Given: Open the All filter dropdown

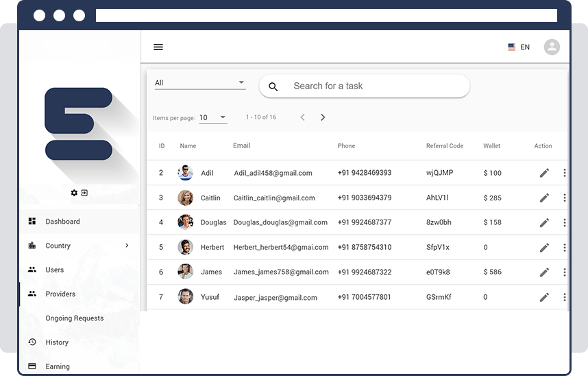Looking at the screenshot, I should tap(200, 83).
